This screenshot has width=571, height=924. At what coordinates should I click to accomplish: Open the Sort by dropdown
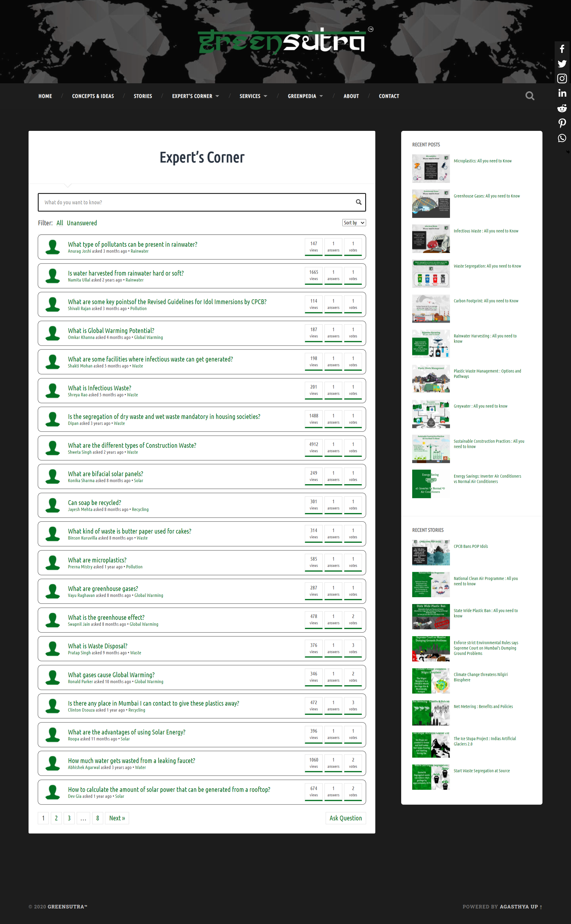tap(354, 223)
